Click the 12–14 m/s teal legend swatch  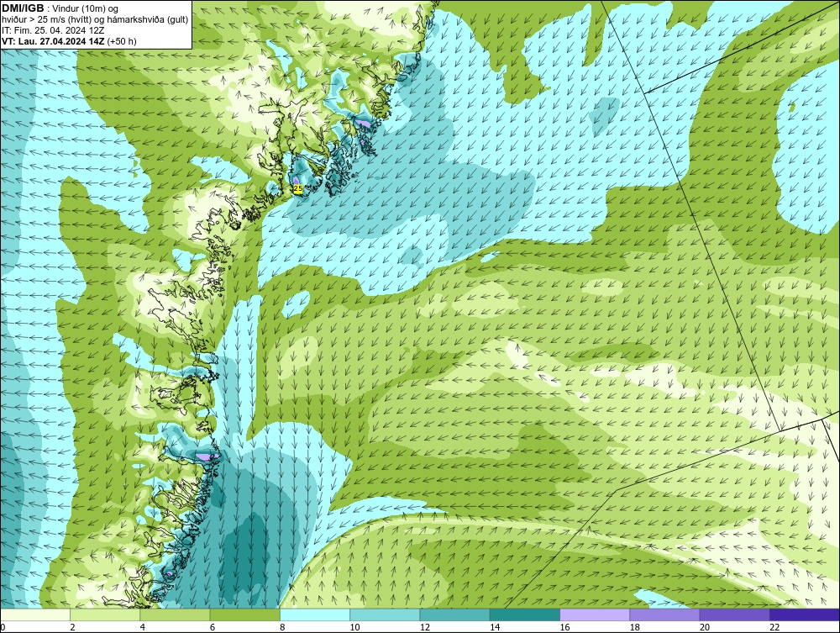[x=454, y=615]
